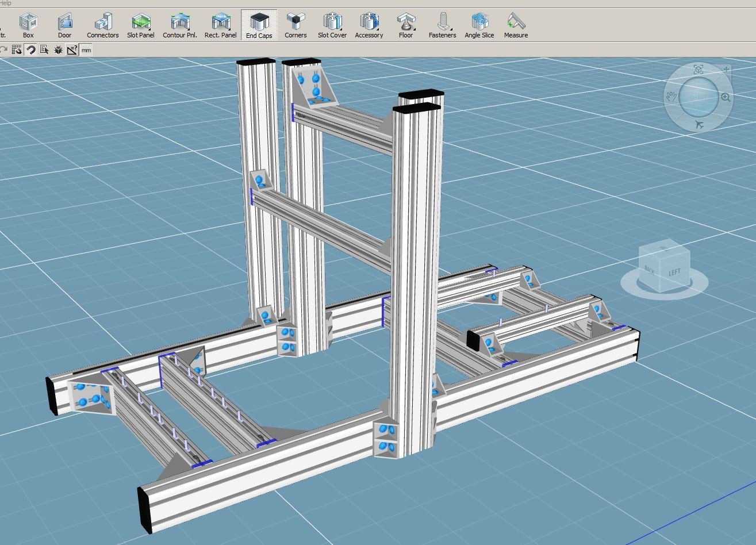Expand the Slot Panel dropdown
Screen dimensions: 756x545
click(x=151, y=28)
